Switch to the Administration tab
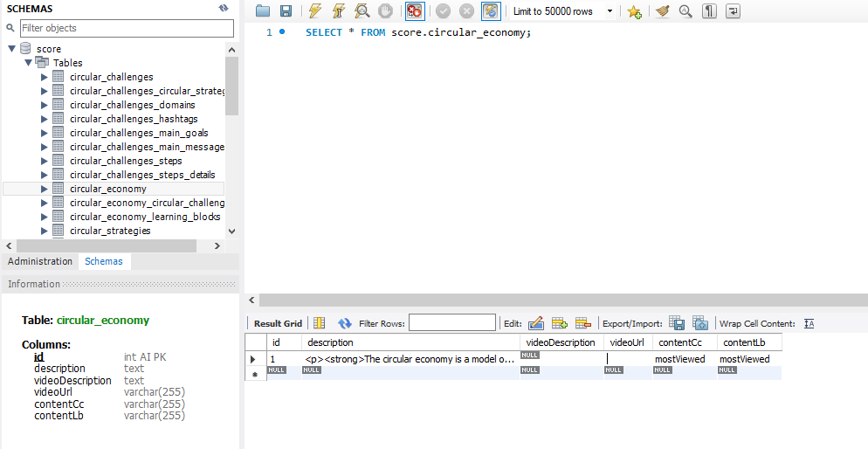The width and height of the screenshot is (868, 449). click(40, 261)
